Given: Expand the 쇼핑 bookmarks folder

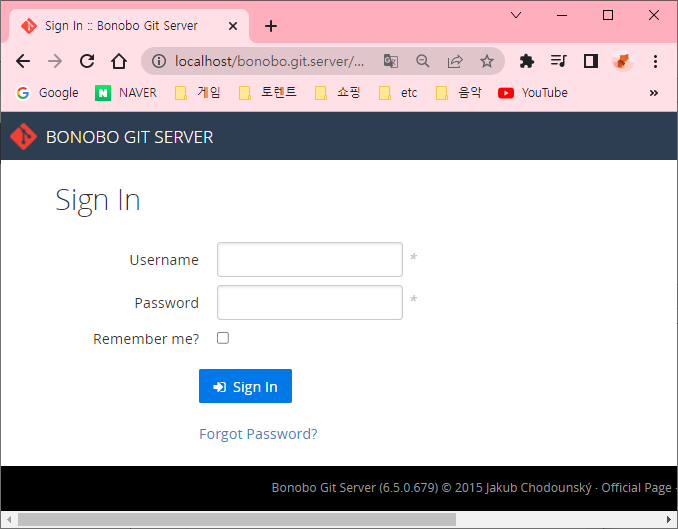Looking at the screenshot, I should 338,93.
